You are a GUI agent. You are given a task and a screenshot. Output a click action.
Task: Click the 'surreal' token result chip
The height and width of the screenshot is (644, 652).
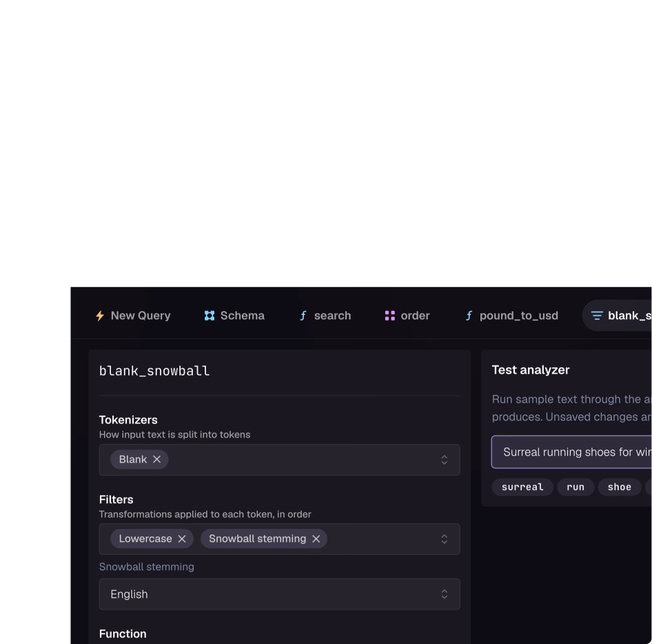click(x=522, y=487)
